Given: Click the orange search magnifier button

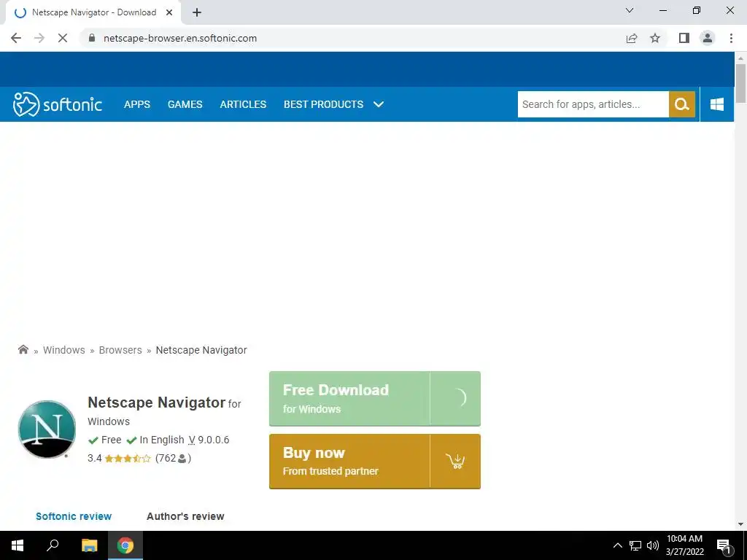Looking at the screenshot, I should tap(682, 104).
